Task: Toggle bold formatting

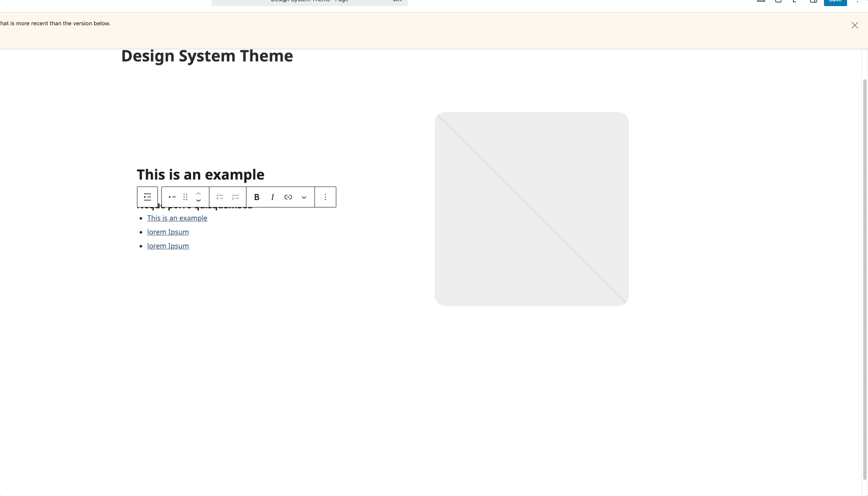Action: pos(257,197)
